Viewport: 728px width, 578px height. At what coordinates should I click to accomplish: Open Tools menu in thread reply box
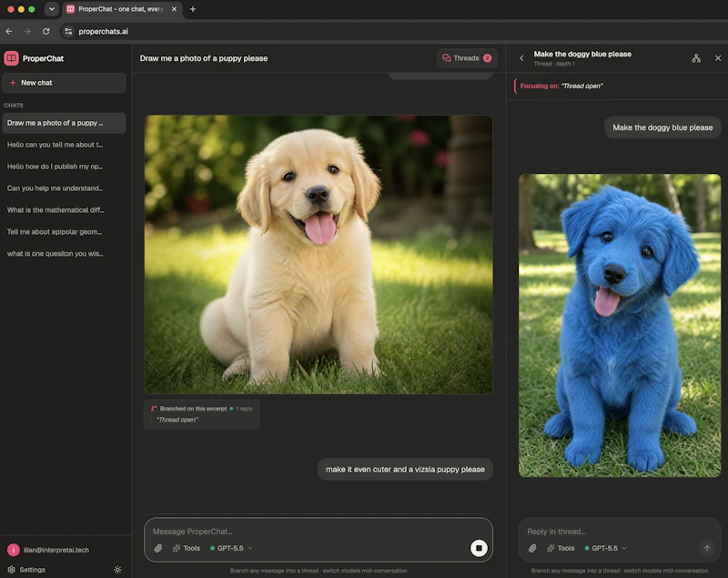coord(561,548)
